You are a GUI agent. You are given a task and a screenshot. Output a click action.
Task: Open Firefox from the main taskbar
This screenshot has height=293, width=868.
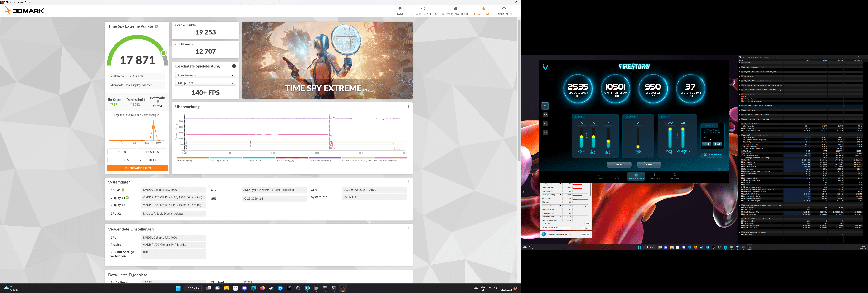[262, 288]
